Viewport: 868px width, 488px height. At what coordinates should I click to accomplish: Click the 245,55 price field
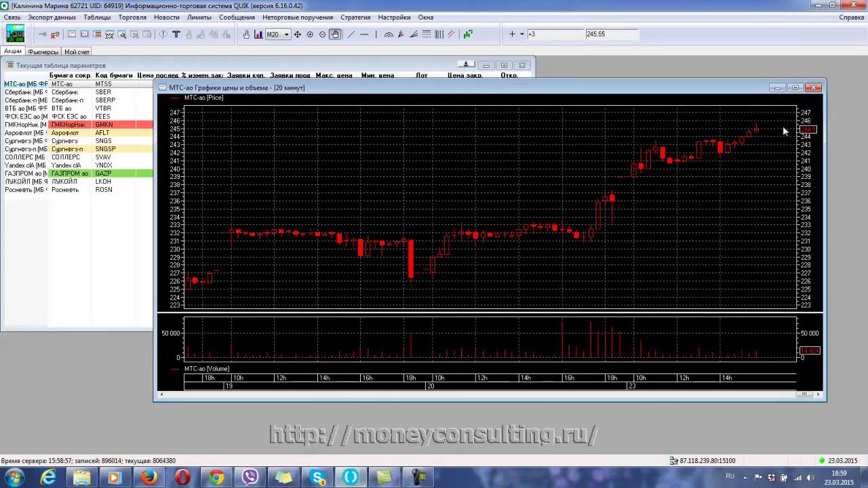click(612, 35)
